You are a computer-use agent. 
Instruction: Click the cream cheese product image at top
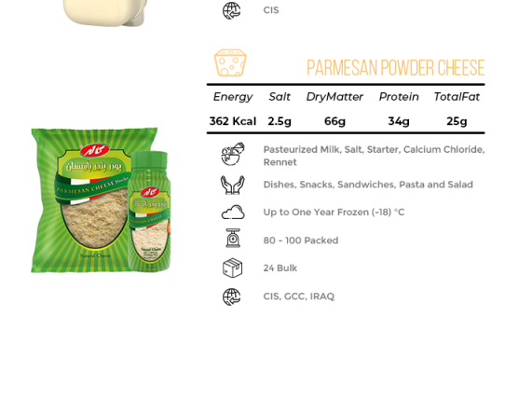(x=105, y=12)
